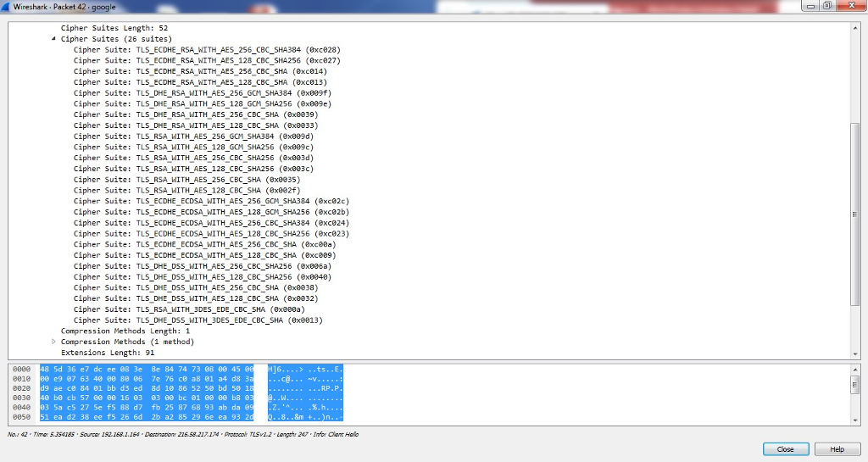This screenshot has height=462, width=868.
Task: Select TLS_RSA_WITH_AES_128_CBC_SHA (0x002f) row
Action: [x=187, y=190]
